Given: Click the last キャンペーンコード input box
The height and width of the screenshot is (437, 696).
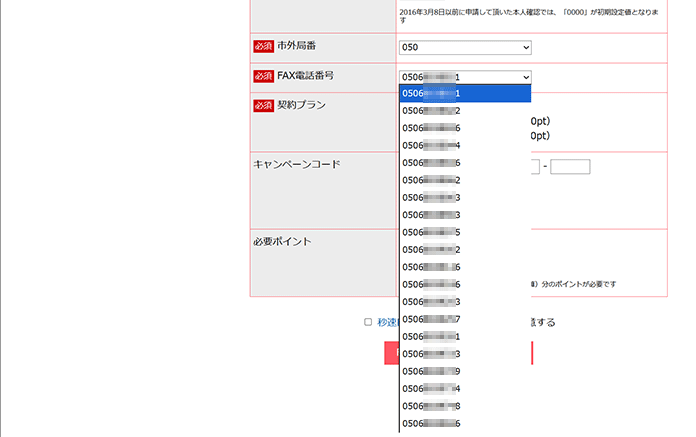Looking at the screenshot, I should coord(570,167).
